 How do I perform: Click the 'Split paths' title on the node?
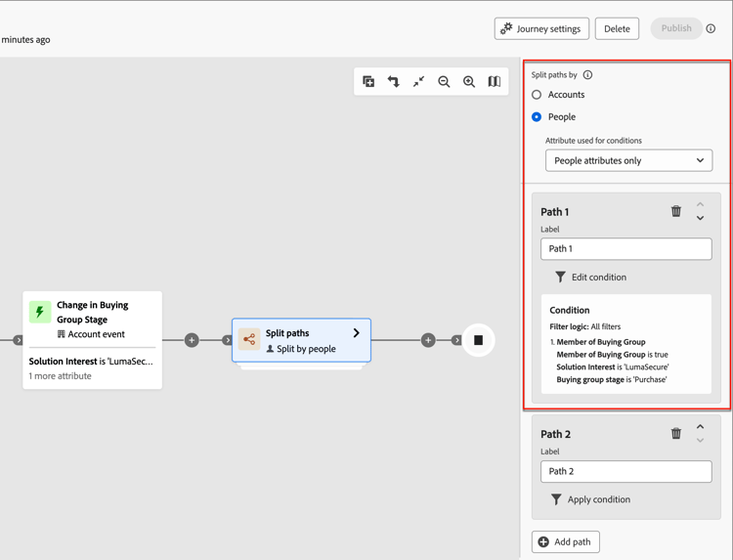(x=287, y=333)
